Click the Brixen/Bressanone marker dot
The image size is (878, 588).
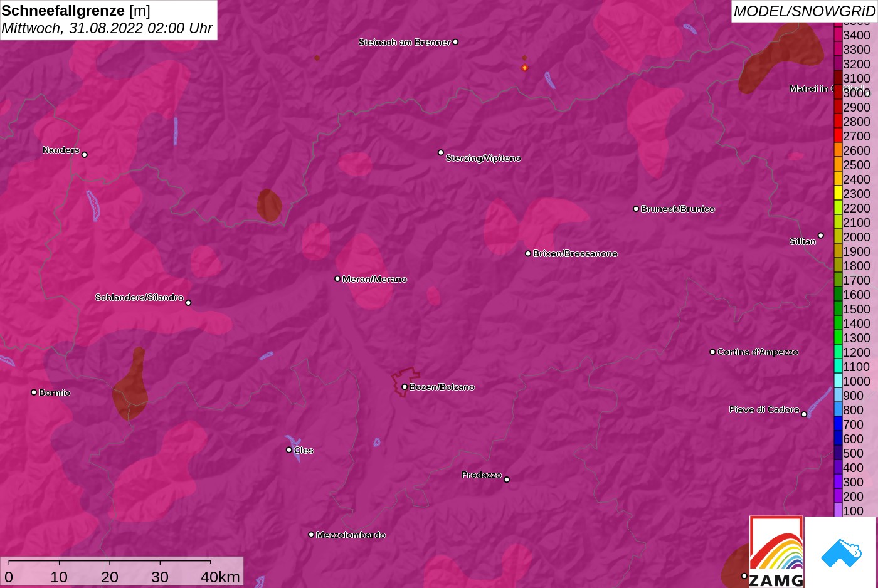(528, 253)
